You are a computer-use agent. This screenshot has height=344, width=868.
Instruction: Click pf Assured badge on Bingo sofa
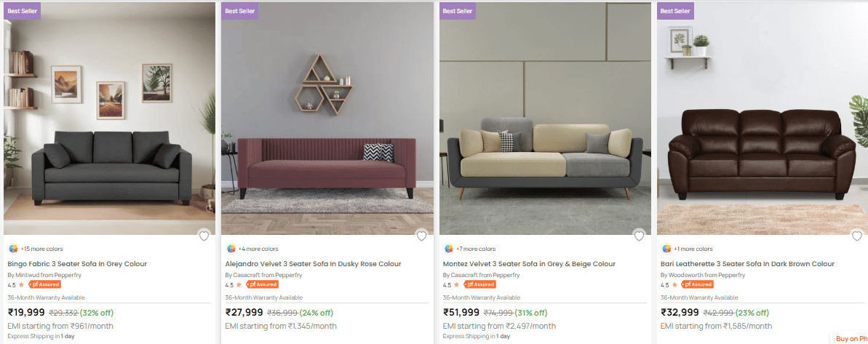(x=44, y=284)
